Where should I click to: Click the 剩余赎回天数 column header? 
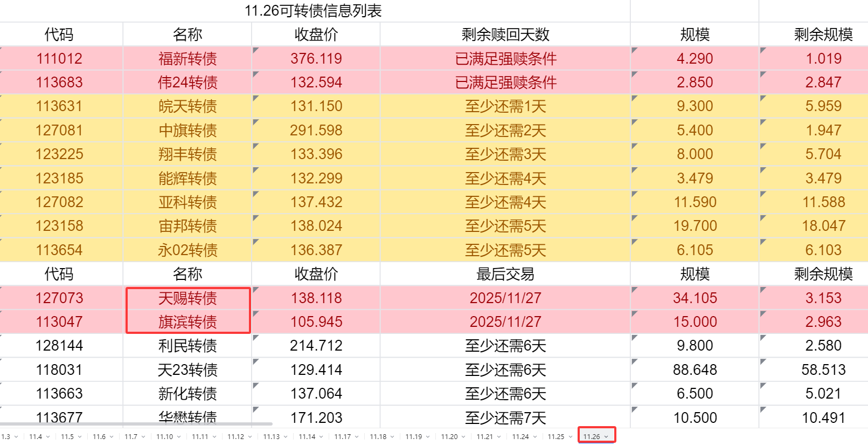(x=505, y=35)
